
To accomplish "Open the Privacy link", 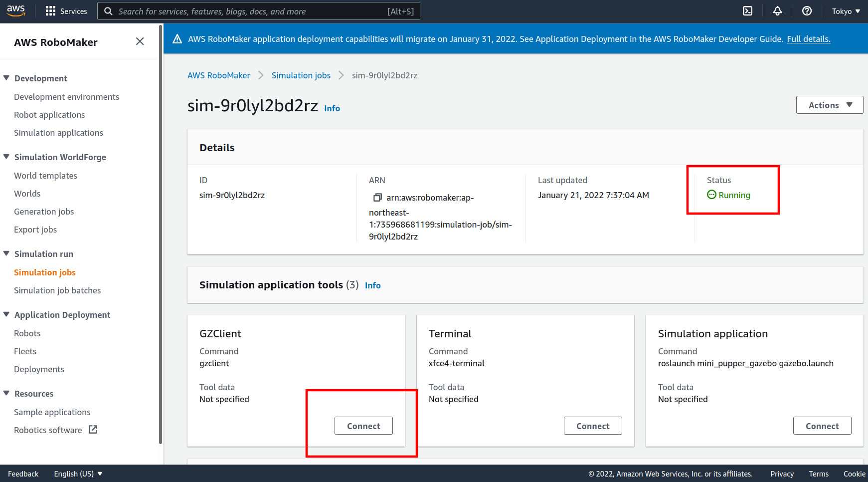I will point(782,474).
